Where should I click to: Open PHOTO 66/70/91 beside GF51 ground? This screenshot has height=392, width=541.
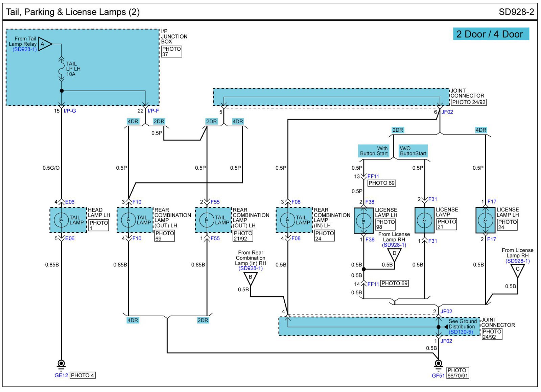click(457, 373)
